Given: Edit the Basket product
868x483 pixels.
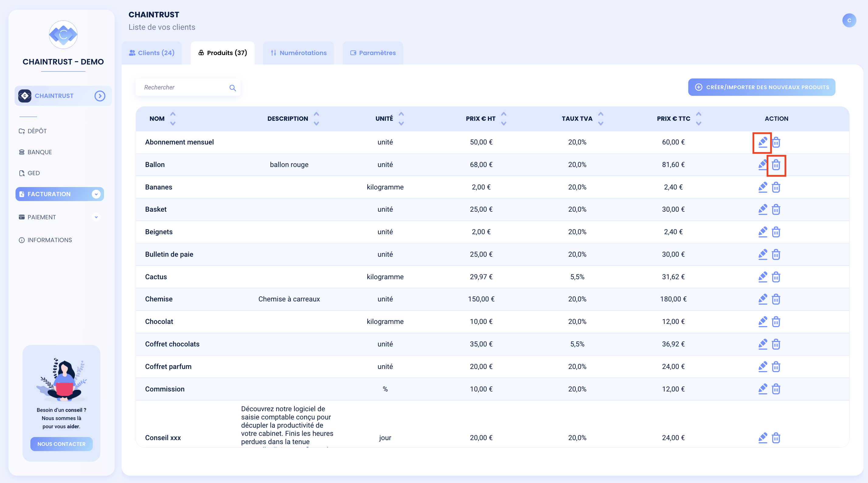Looking at the screenshot, I should [x=762, y=209].
